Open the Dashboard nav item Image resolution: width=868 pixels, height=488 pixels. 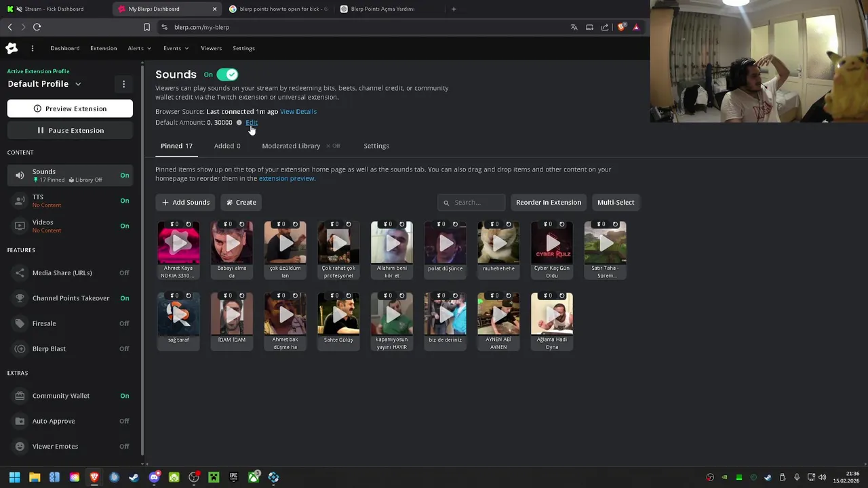(x=64, y=48)
